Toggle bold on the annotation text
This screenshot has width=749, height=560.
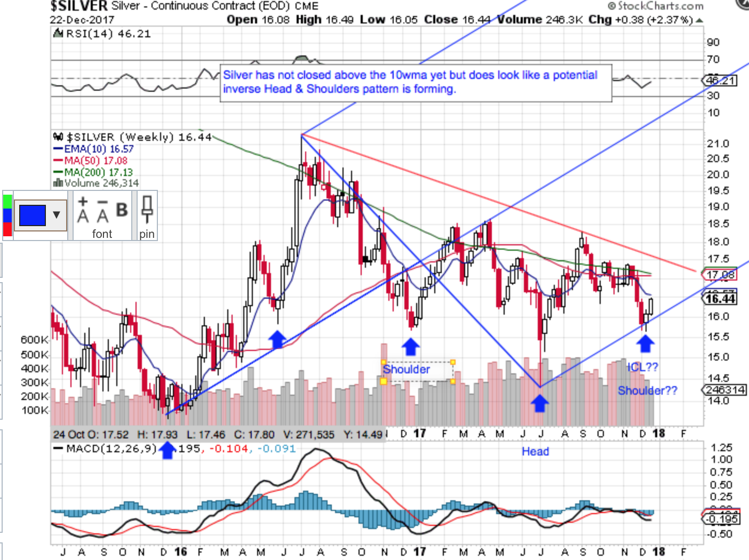122,210
